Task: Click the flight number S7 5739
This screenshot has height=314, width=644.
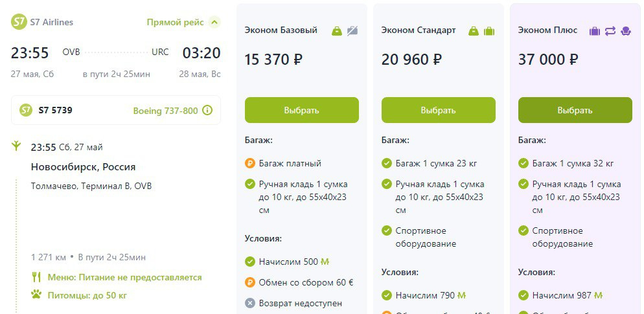Action: pyautogui.click(x=56, y=110)
